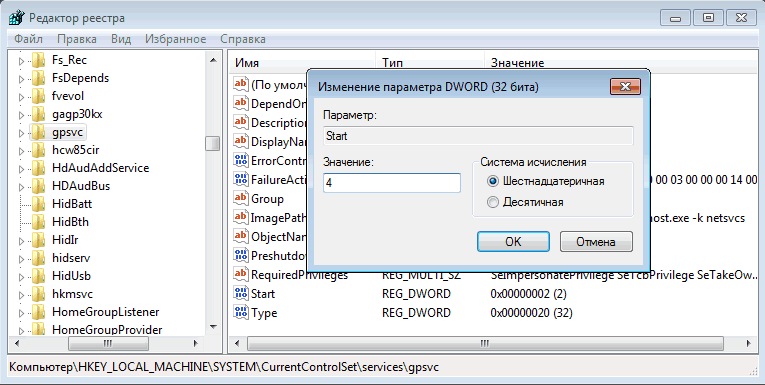Select the hkmsvc folder icon

(x=39, y=295)
